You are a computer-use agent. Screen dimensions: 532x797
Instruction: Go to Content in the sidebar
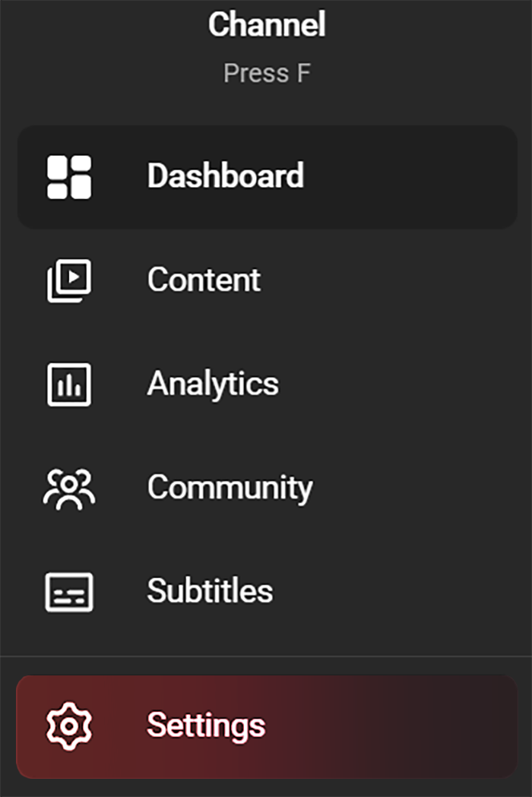[204, 280]
